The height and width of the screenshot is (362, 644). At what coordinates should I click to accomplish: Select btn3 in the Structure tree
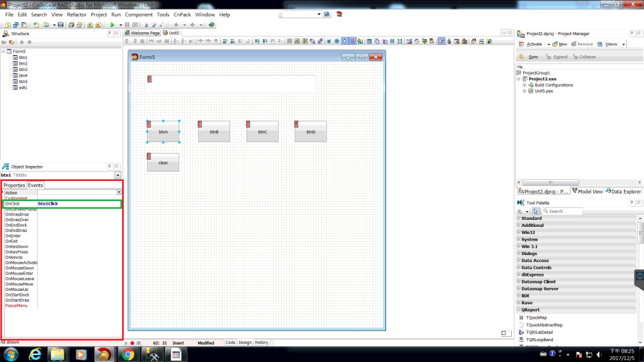23,69
